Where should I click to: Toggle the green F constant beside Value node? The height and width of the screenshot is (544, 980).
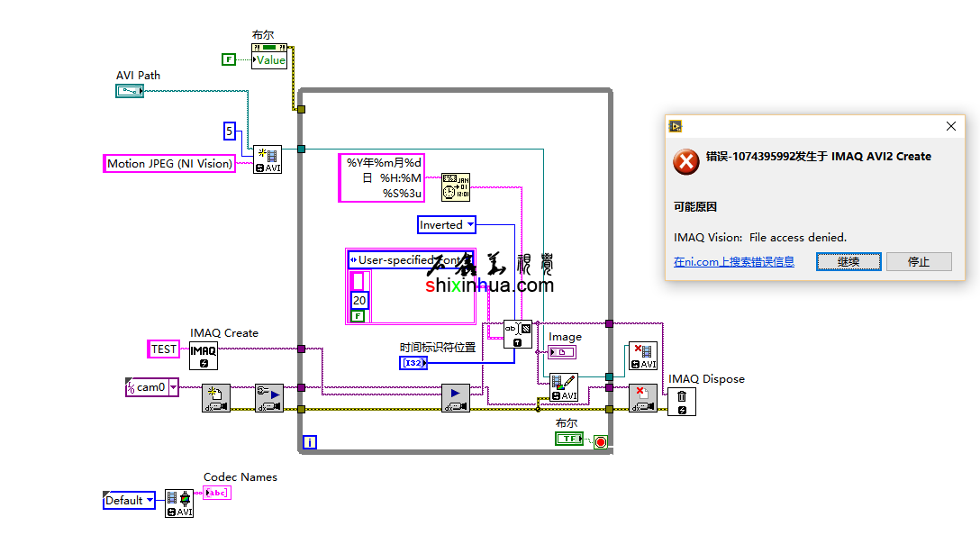pos(229,59)
